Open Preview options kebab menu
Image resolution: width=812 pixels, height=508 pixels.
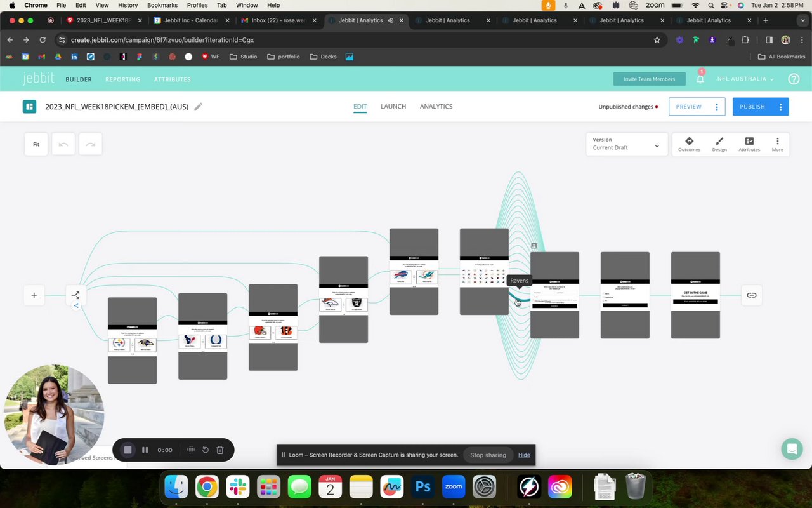click(x=717, y=107)
